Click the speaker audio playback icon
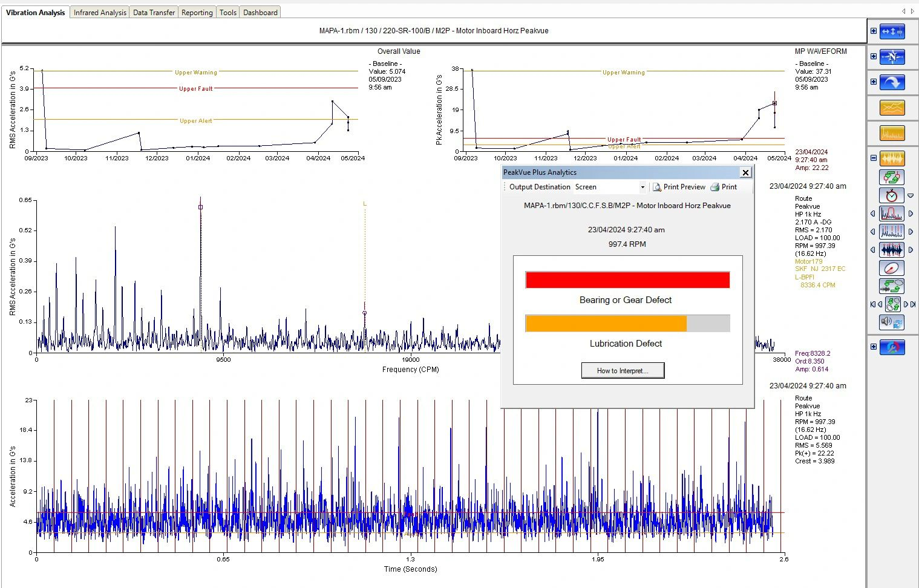The height and width of the screenshot is (588, 919). (x=892, y=322)
